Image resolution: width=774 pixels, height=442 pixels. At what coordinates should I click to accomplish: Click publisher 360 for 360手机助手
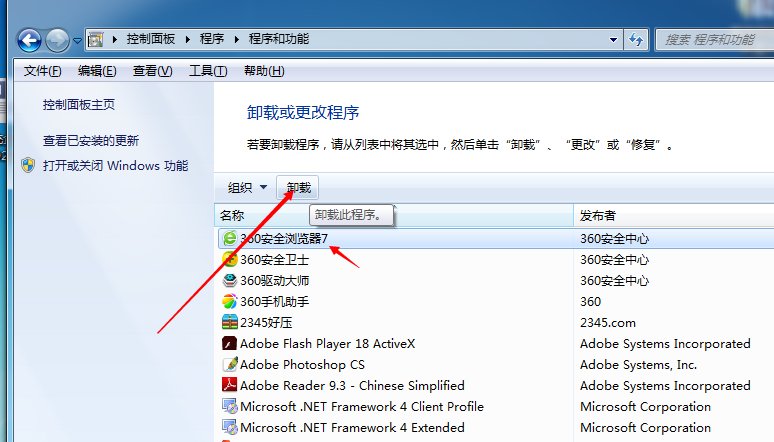point(590,301)
